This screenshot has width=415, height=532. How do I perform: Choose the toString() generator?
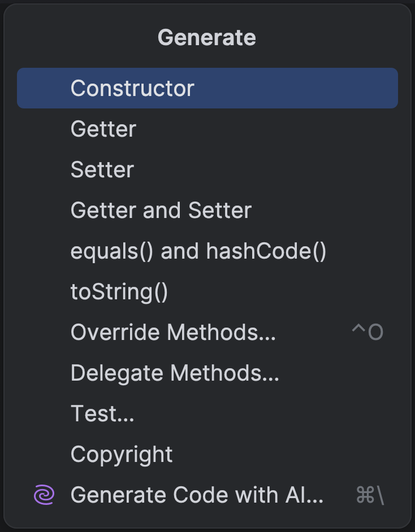point(119,291)
